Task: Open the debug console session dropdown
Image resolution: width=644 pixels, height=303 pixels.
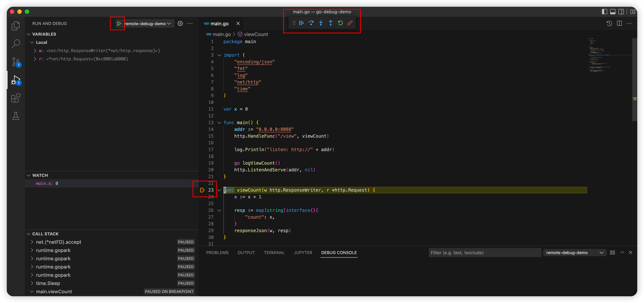Action: 575,253
